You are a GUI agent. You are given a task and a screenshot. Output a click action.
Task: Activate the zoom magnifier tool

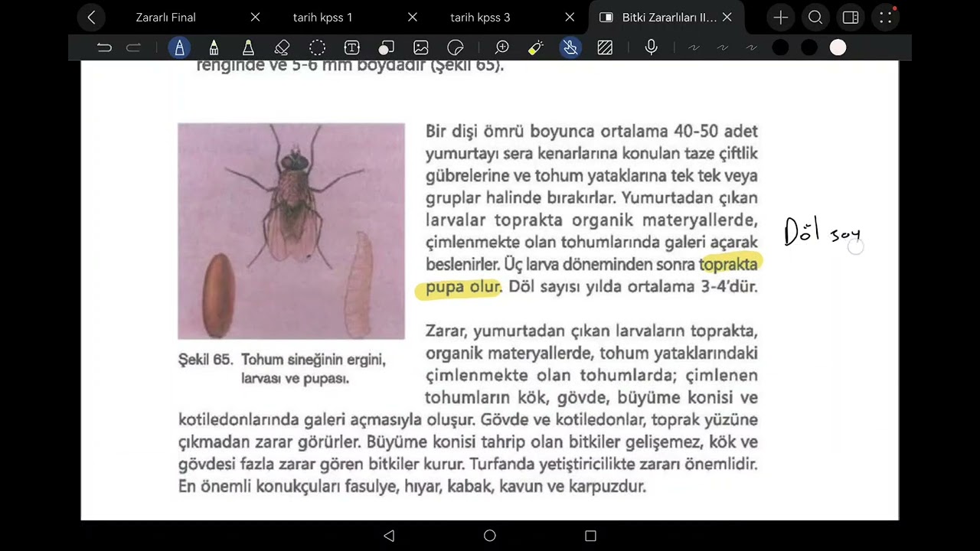coord(502,47)
